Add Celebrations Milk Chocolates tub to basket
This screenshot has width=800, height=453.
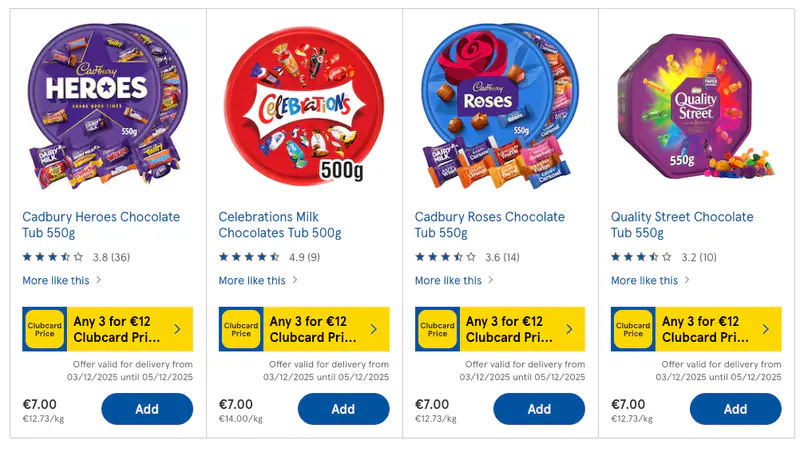point(343,409)
